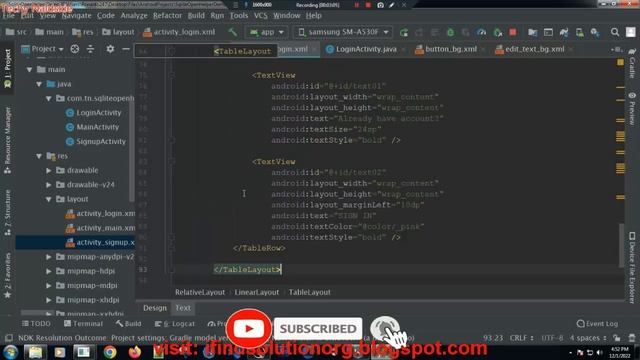Toggle the Preview side panel

pos(632,108)
